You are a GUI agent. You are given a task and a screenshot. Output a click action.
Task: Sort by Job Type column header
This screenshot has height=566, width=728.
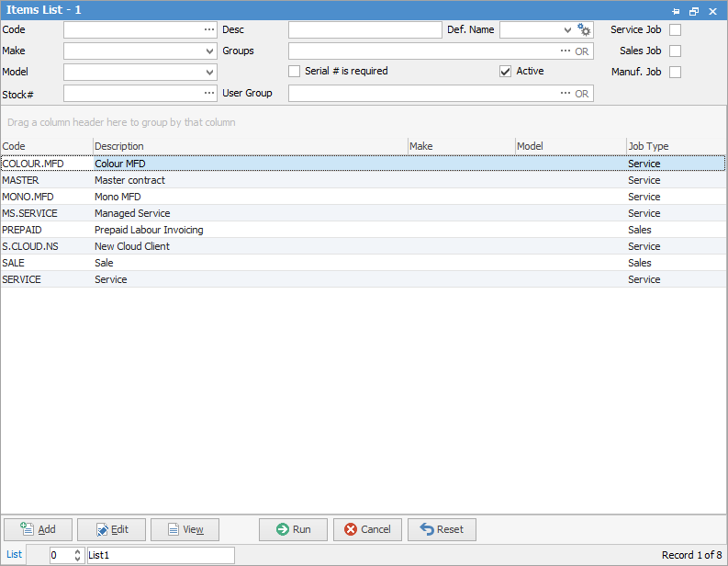[676, 146]
